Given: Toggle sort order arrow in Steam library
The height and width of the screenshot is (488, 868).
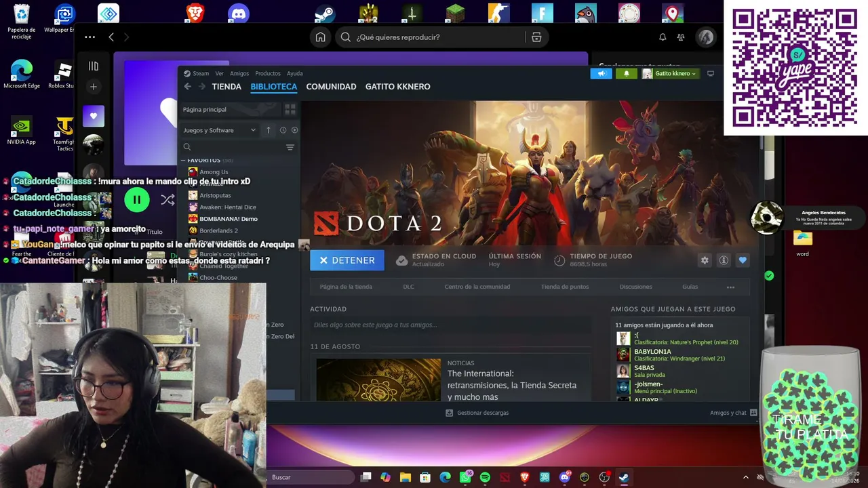Looking at the screenshot, I should tap(269, 130).
